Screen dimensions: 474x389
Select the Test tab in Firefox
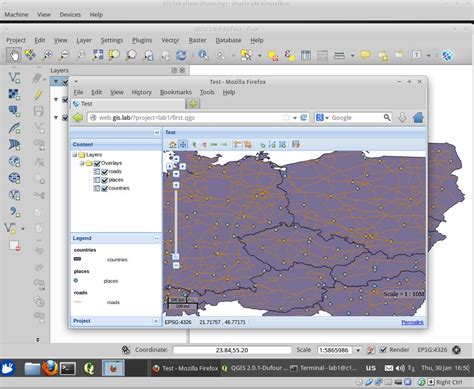point(128,104)
